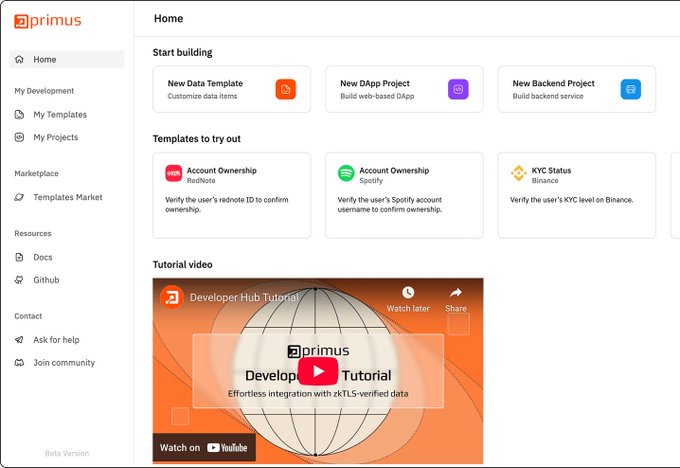Click 'Effortless integration with zkTLS-verified data' caption
This screenshot has height=468, width=680.
coord(318,394)
